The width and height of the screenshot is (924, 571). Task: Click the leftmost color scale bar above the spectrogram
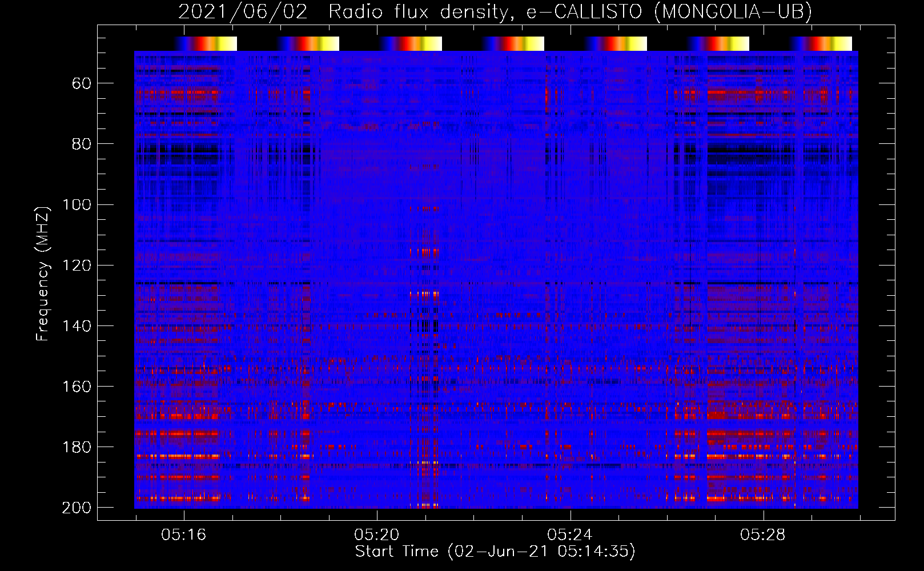click(206, 44)
